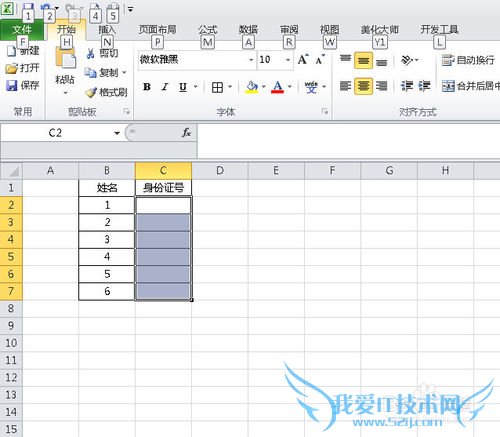Click the New (新建) button
The height and width of the screenshot is (437, 500).
tap(23, 51)
